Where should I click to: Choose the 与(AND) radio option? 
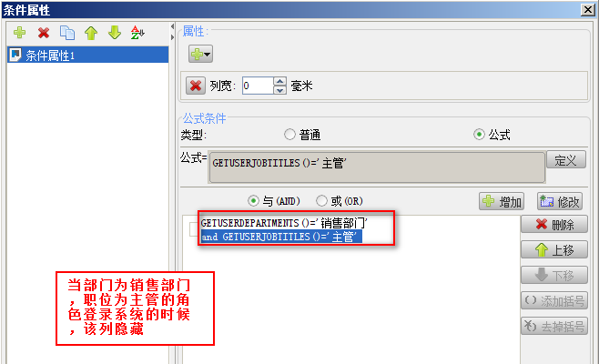pos(253,201)
